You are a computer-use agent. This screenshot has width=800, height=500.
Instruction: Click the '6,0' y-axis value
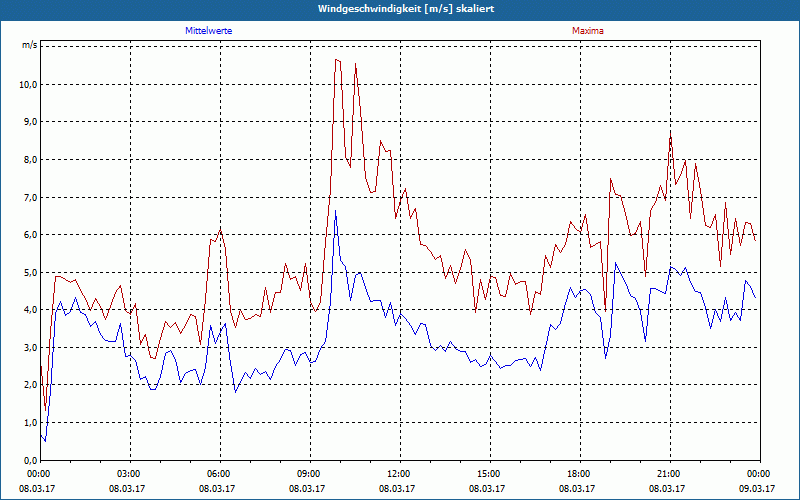[31, 235]
